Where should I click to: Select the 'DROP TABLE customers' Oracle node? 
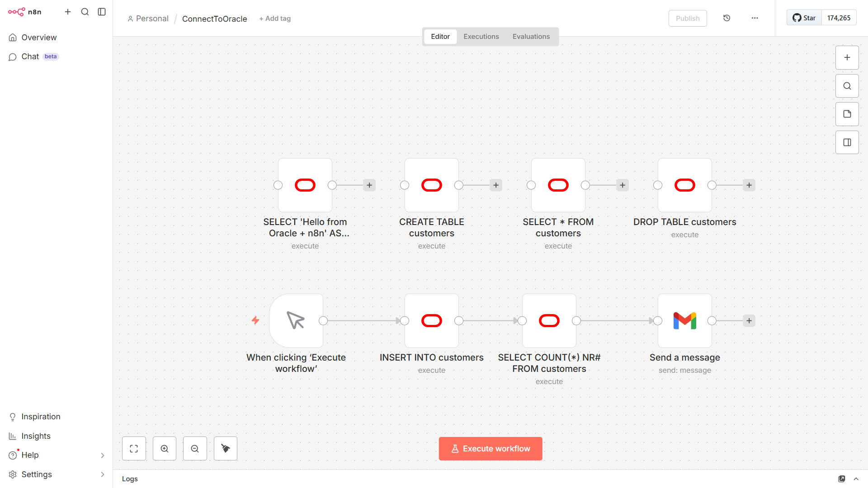pyautogui.click(x=684, y=185)
